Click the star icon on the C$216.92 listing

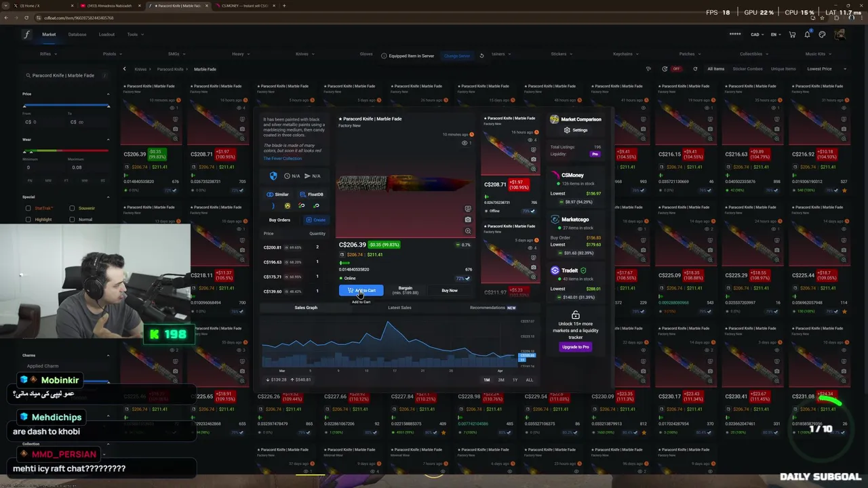(x=844, y=190)
